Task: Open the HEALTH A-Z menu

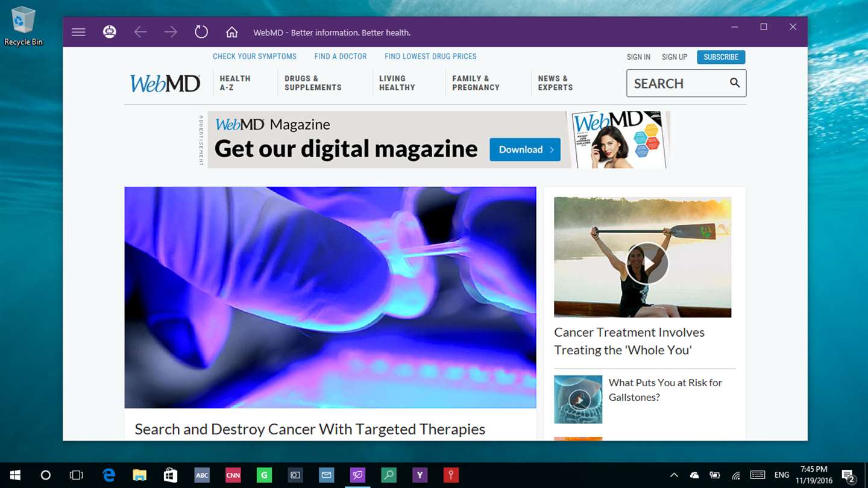Action: [x=235, y=83]
